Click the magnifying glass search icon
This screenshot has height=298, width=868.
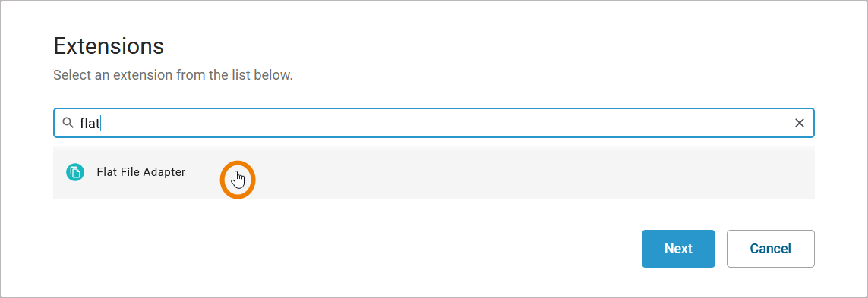pyautogui.click(x=68, y=123)
